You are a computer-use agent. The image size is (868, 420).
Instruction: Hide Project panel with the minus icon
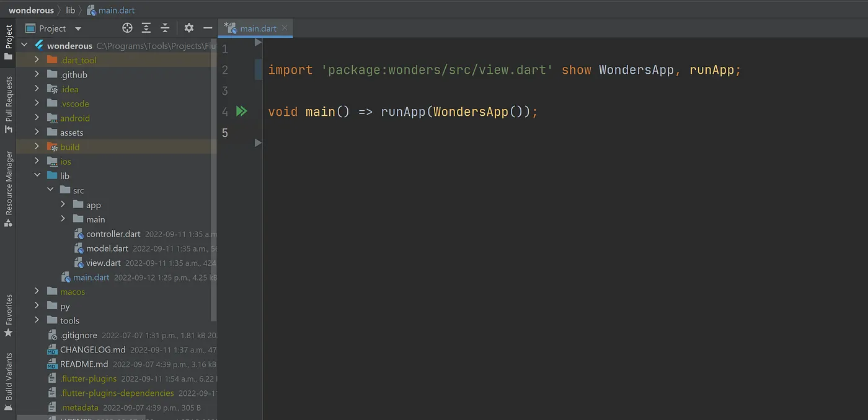[208, 27]
